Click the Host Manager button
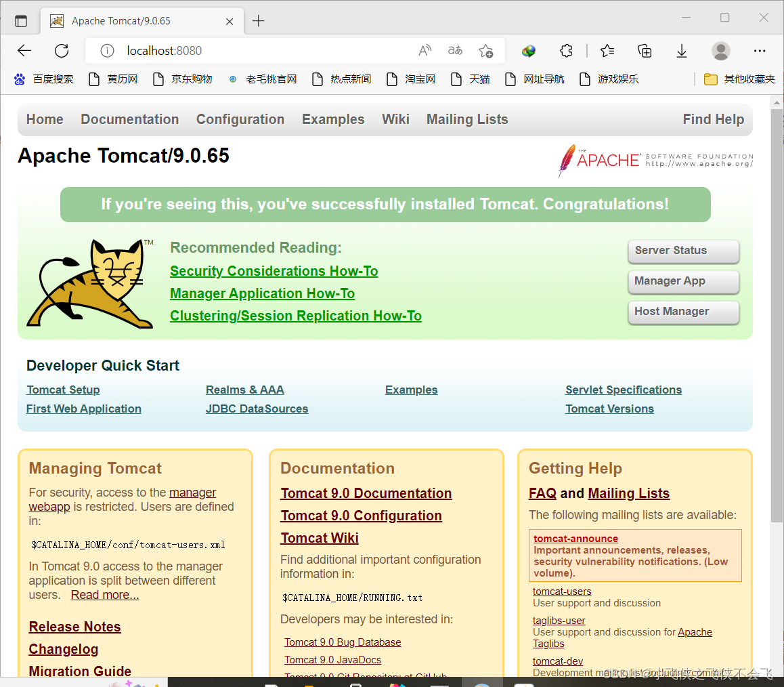The height and width of the screenshot is (687, 784). (x=684, y=312)
